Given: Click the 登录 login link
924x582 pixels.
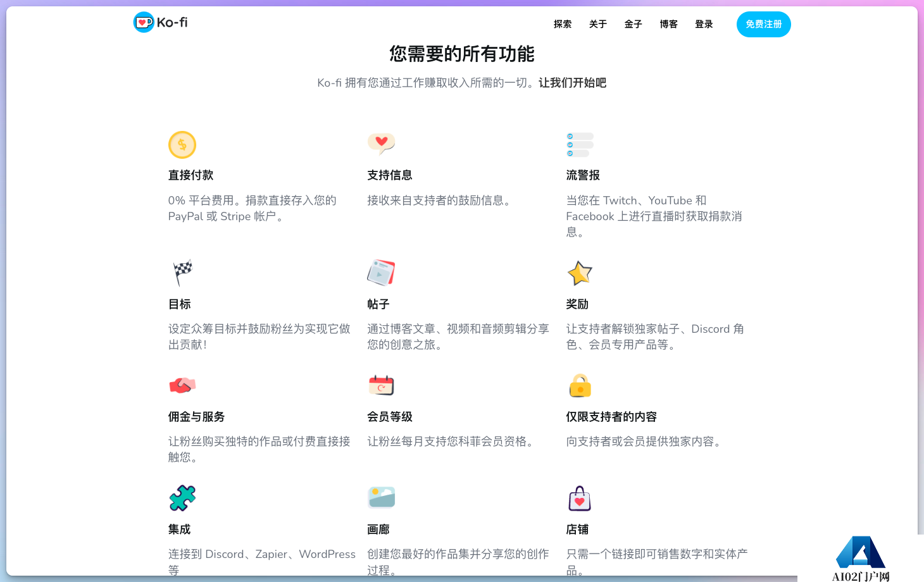Looking at the screenshot, I should tap(704, 24).
